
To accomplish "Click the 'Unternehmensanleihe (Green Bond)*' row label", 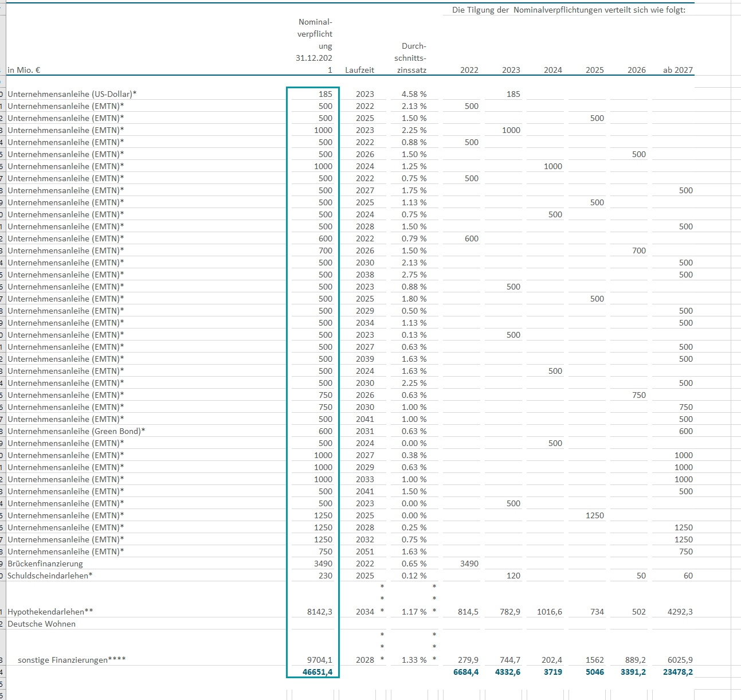I will pos(76,431).
